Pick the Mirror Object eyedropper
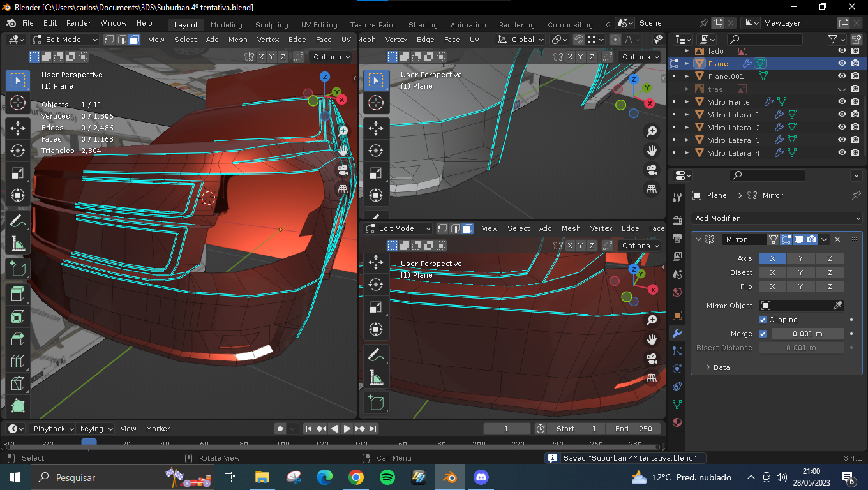 838,306
